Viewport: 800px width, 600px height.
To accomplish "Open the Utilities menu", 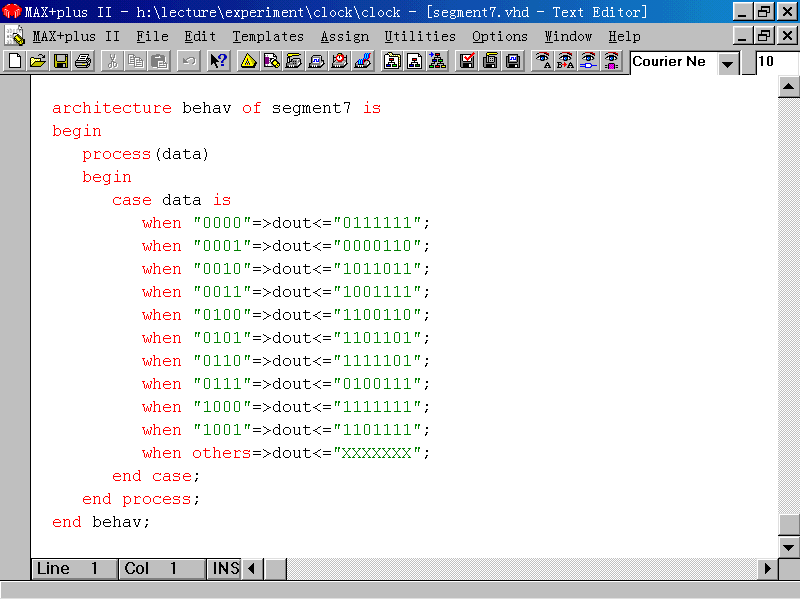I will pos(420,36).
